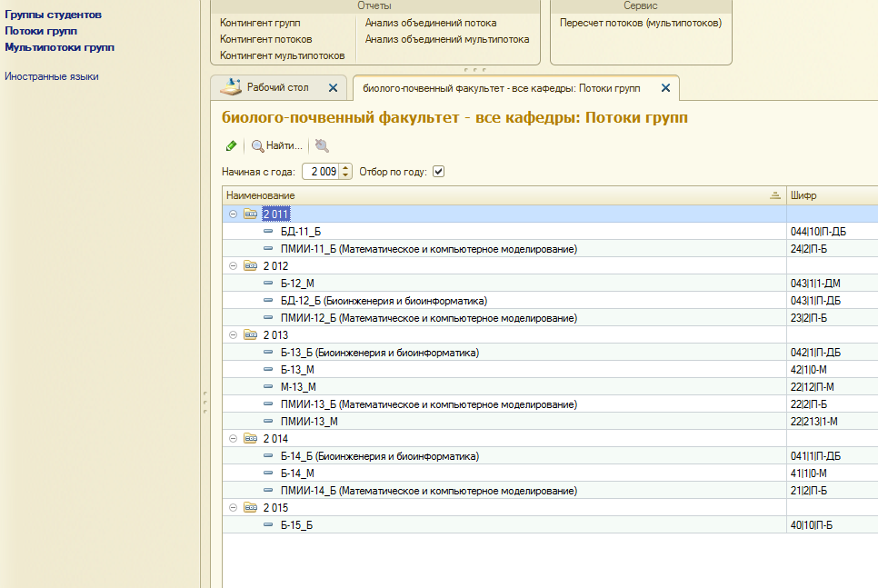The width and height of the screenshot is (878, 588).
Task: Close the биолого-почвенный факультет tab
Action: (x=666, y=88)
